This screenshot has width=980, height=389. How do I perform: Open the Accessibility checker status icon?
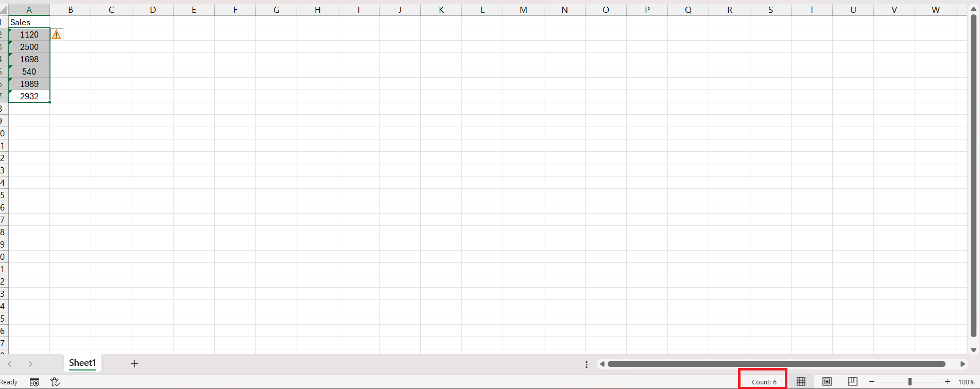tap(55, 382)
